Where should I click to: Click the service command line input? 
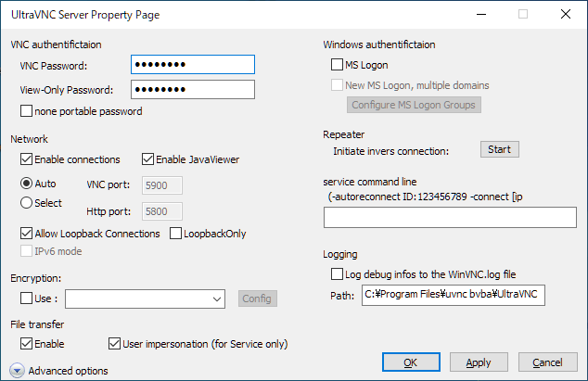[450, 217]
